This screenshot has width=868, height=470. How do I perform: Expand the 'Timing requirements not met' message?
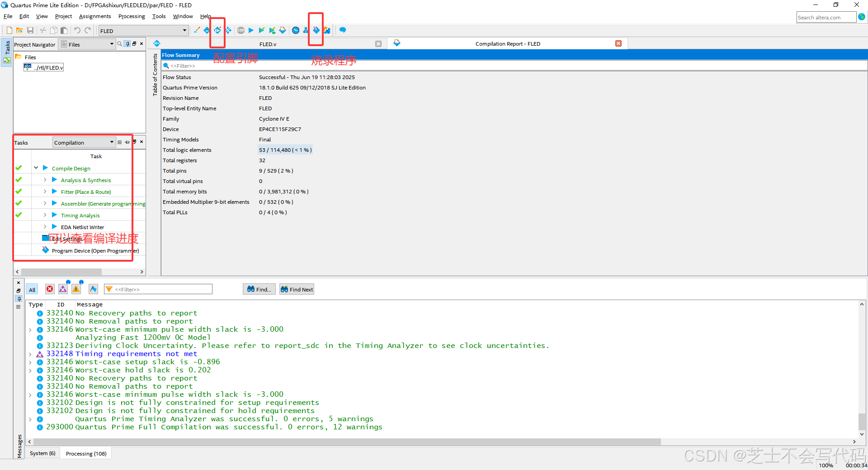(30, 354)
